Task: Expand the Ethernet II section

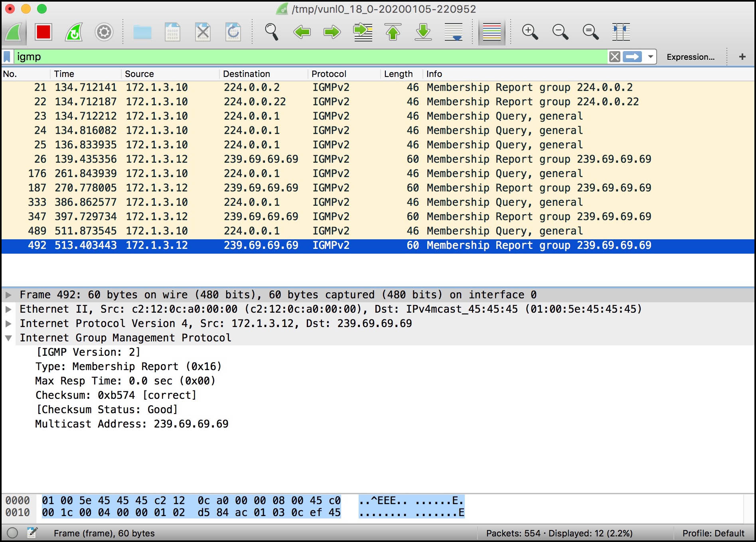Action: [x=8, y=309]
